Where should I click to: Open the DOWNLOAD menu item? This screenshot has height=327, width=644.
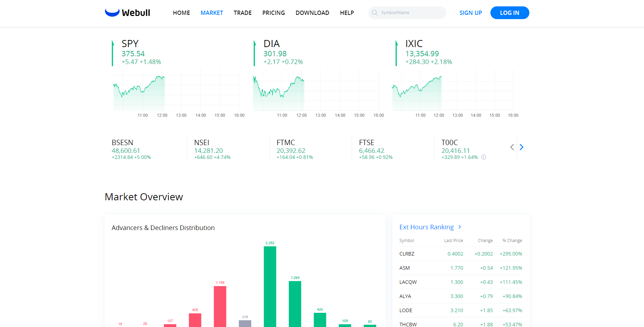312,13
